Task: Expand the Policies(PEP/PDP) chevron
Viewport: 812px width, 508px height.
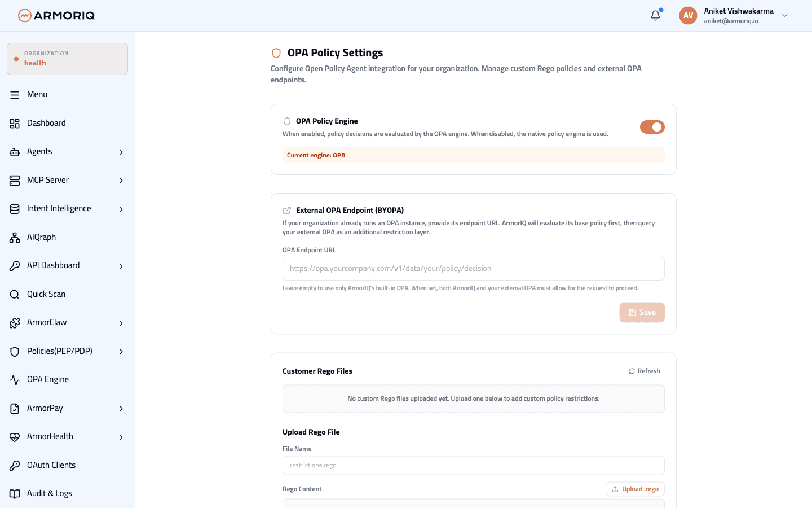Action: (121, 351)
